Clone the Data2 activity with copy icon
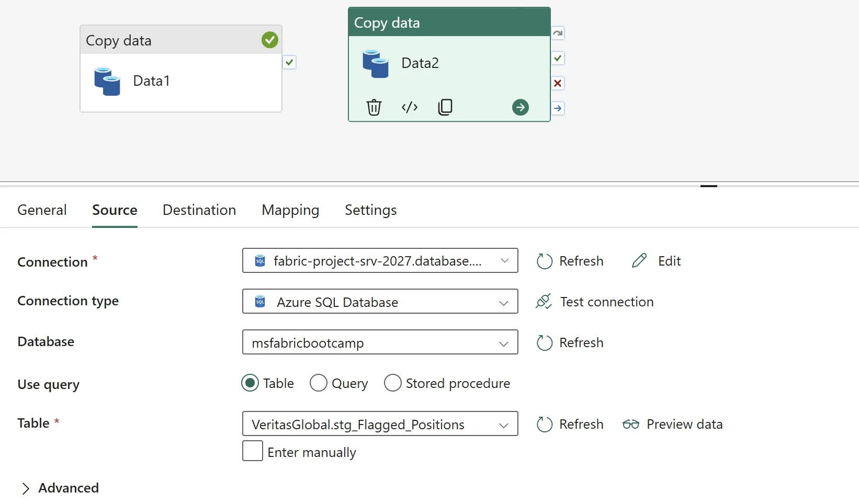 coord(445,107)
